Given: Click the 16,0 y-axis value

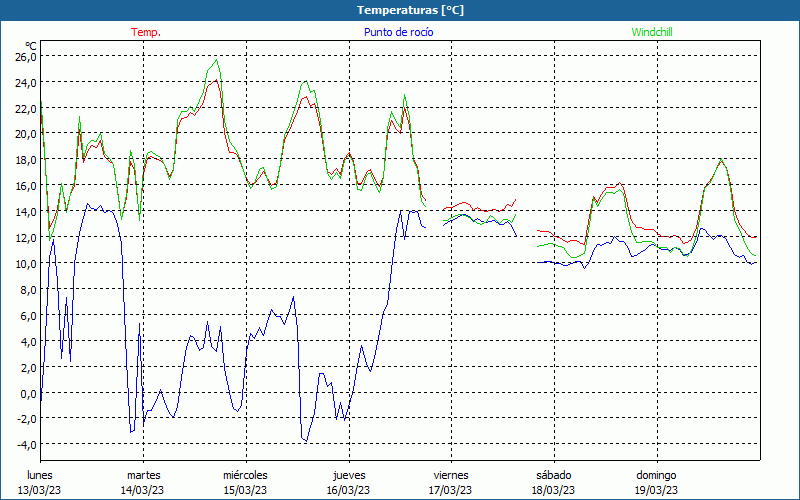Looking at the screenshot, I should (26, 186).
